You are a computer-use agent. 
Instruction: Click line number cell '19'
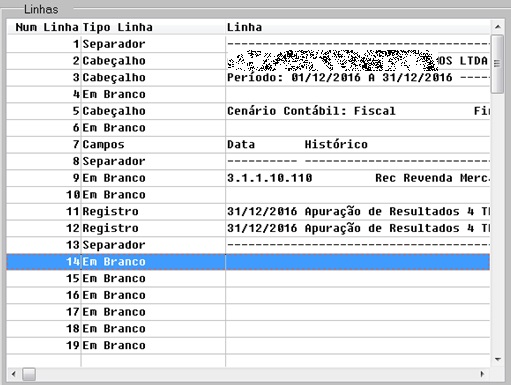[x=44, y=345]
